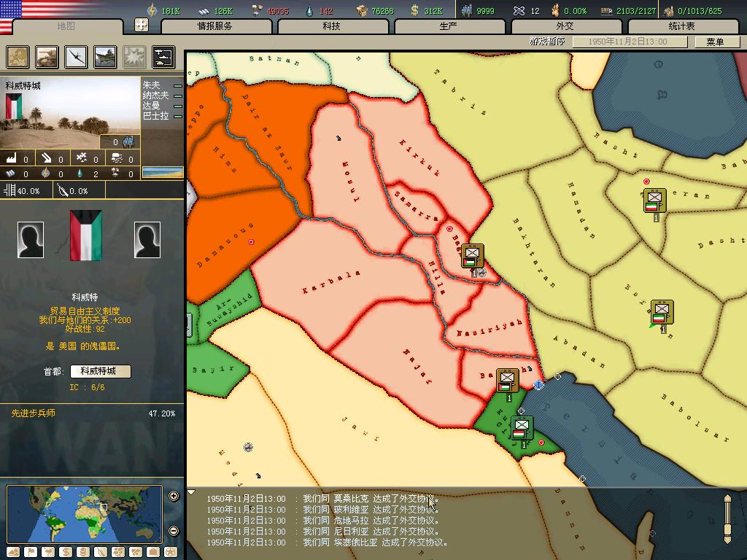
Task: Open the 外交 tab
Action: pos(565,26)
